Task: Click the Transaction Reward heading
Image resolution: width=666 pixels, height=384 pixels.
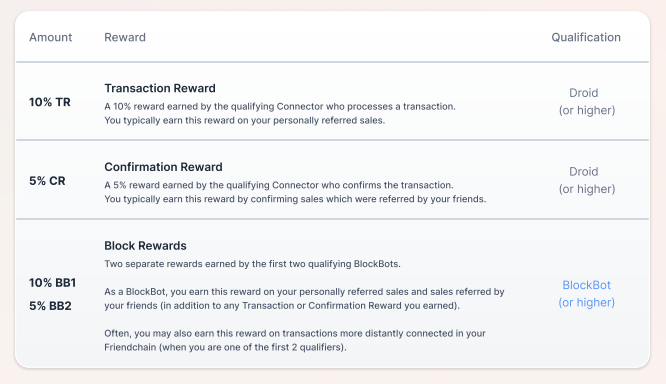Action: [160, 88]
